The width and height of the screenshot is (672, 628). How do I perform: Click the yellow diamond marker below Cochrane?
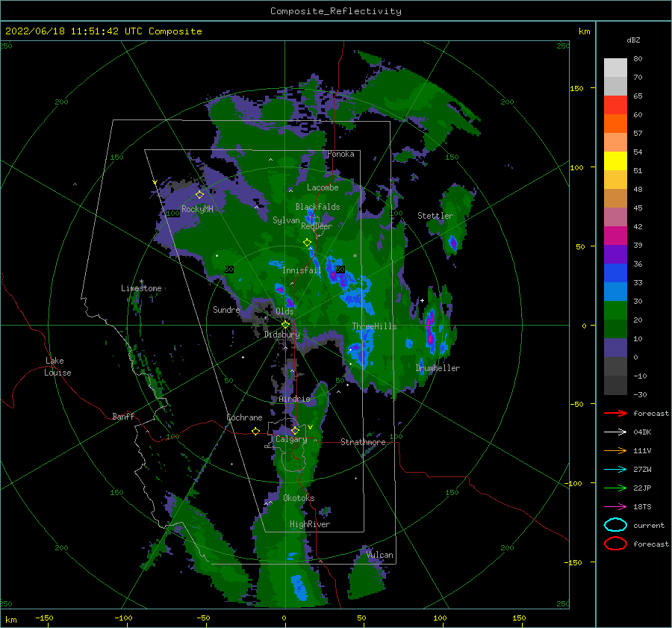255,432
